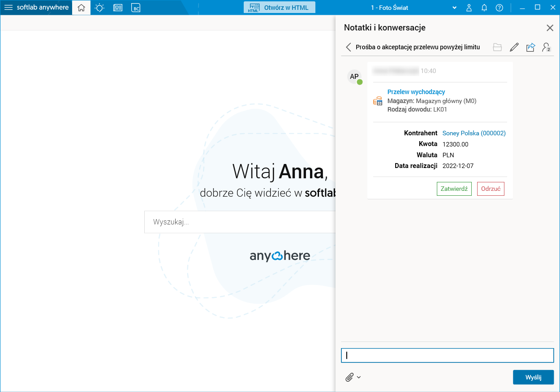Screen dimensions: 560x392
Task: Click Otwórz w HTML button
Action: tap(280, 8)
